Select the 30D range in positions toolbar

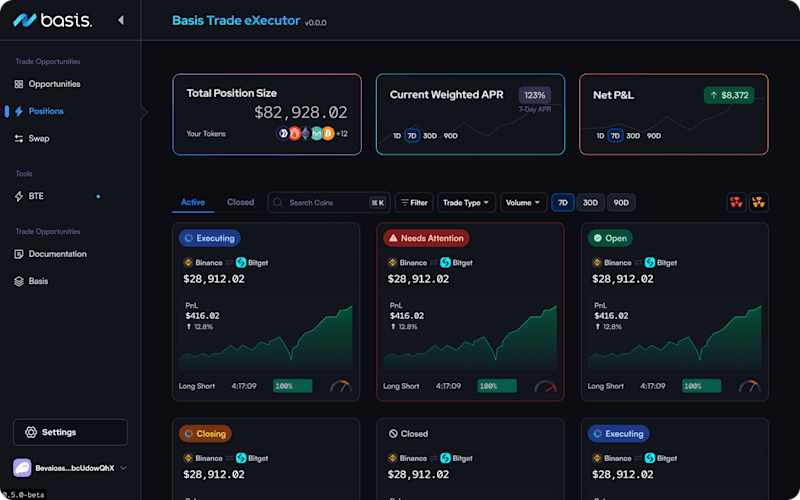point(590,203)
